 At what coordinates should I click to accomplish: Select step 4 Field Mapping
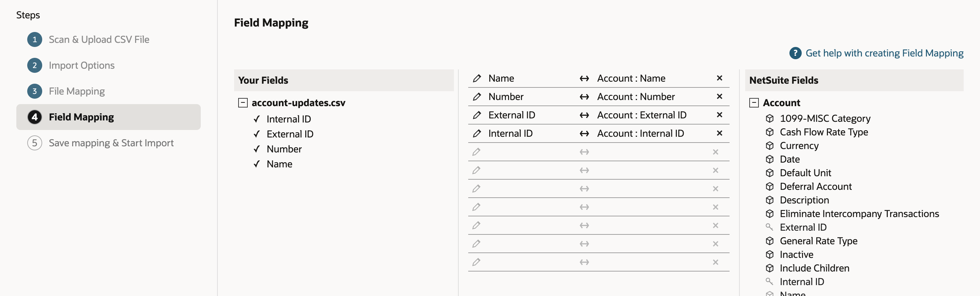point(109,117)
